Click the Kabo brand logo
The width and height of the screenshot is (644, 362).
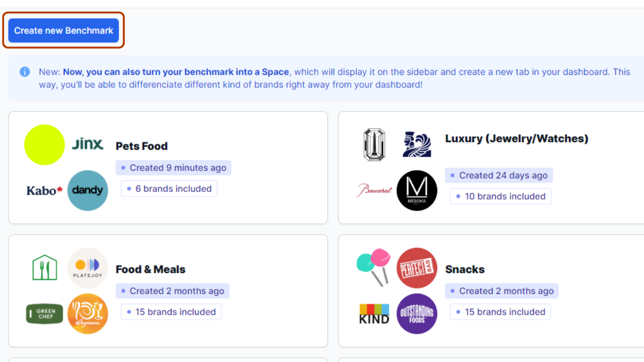tap(45, 191)
